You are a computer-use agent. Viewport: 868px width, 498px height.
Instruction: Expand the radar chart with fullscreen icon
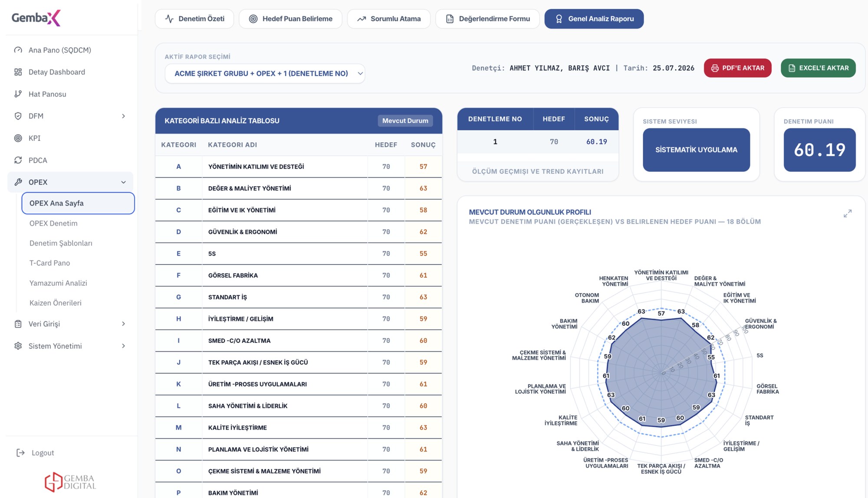[848, 213]
